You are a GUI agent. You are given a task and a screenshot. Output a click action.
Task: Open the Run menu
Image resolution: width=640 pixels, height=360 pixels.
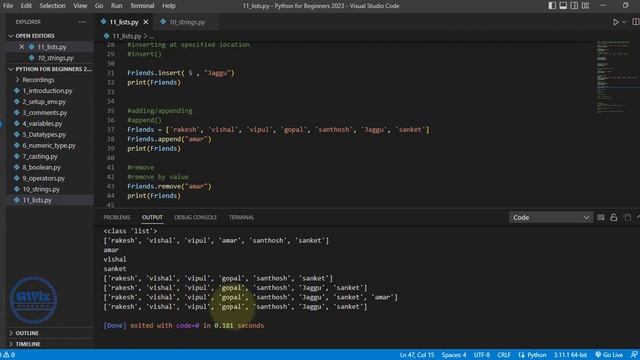(x=116, y=6)
